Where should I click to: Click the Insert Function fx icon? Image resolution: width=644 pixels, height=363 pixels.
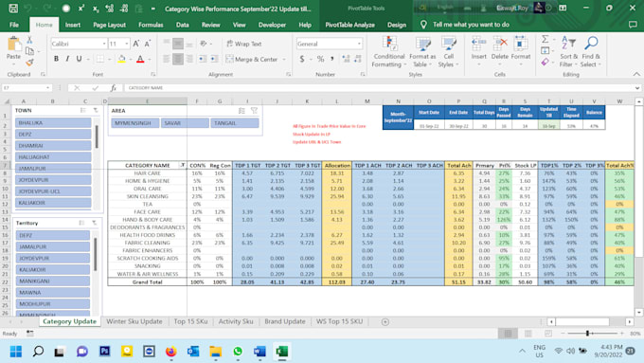(x=114, y=88)
